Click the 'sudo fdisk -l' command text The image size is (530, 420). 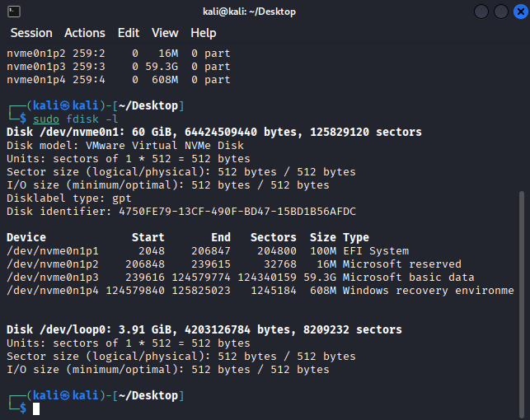(76, 119)
